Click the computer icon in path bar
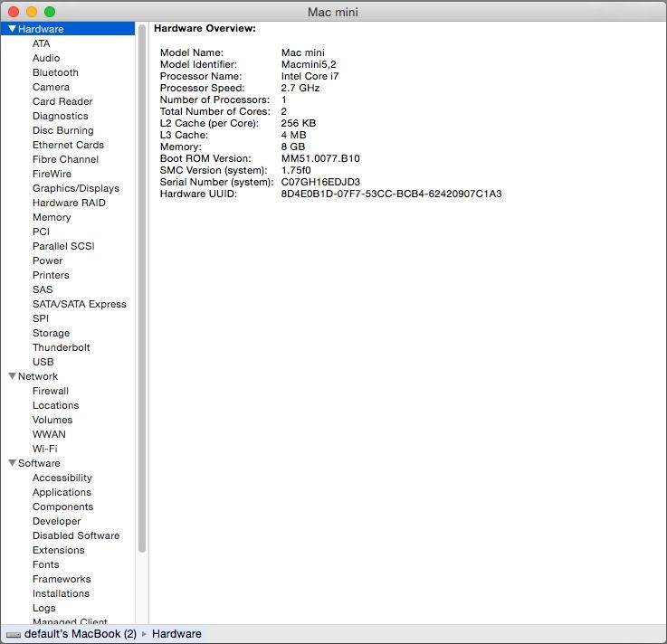 [13, 634]
